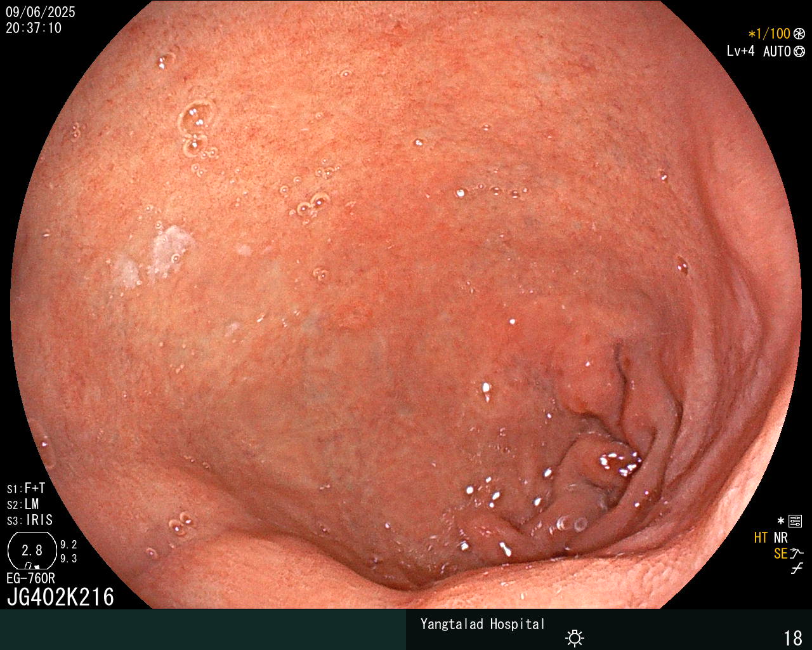
Task: Click the serial number JG402K216
Action: [60, 597]
